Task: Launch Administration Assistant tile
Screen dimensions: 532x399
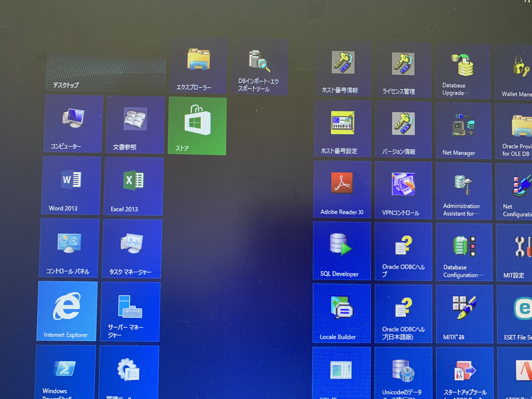Action: point(464,191)
